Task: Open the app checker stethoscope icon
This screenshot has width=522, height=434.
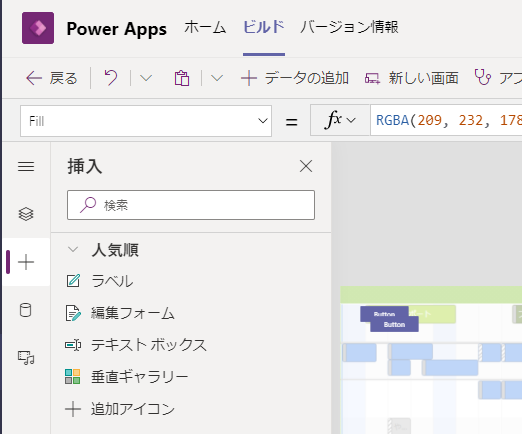Action: pos(482,77)
